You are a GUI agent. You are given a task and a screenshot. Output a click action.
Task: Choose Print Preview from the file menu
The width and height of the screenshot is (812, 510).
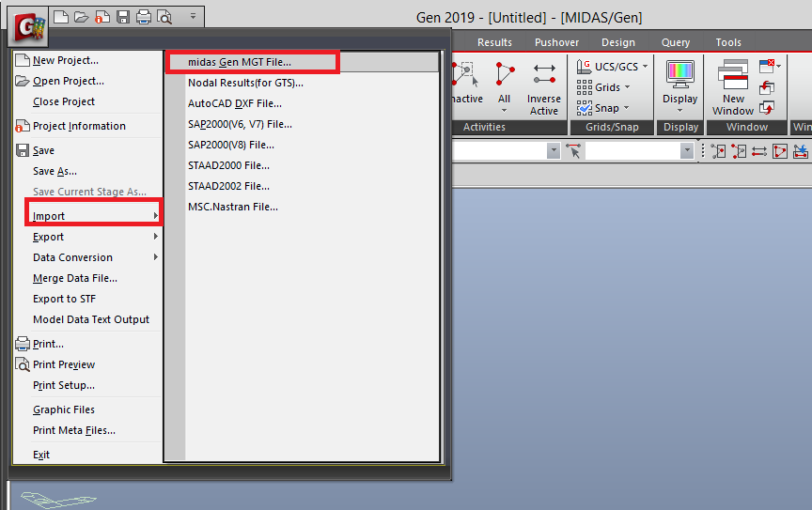pyautogui.click(x=88, y=364)
